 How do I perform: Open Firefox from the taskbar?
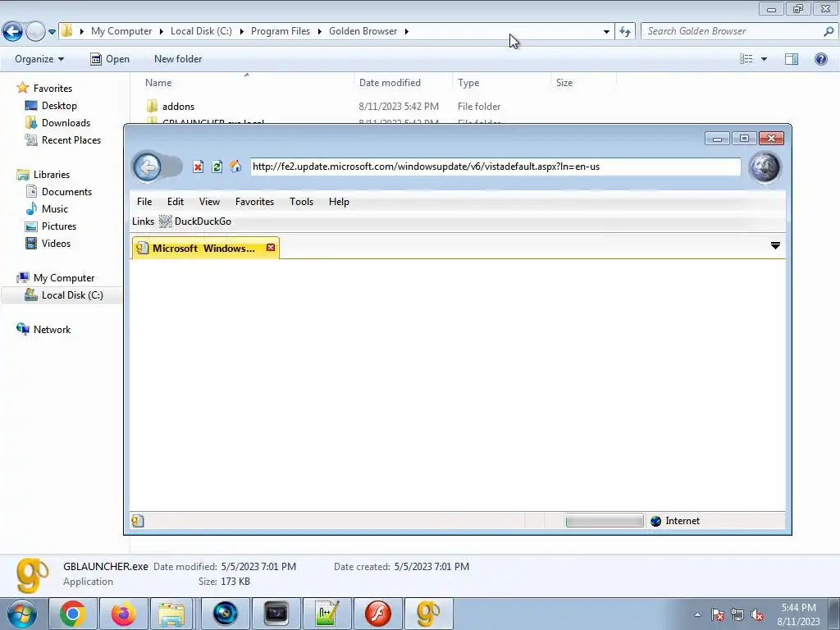(x=124, y=614)
